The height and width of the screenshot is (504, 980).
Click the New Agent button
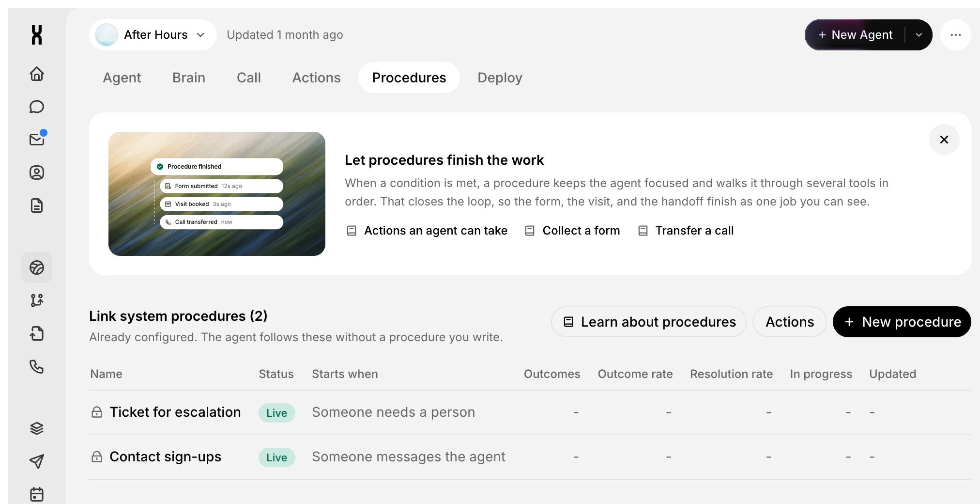tap(855, 35)
